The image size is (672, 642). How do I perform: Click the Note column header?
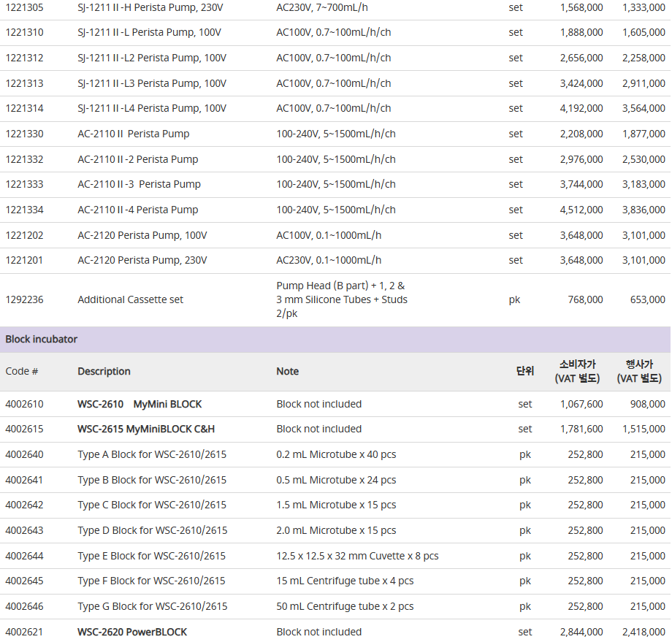tap(288, 372)
